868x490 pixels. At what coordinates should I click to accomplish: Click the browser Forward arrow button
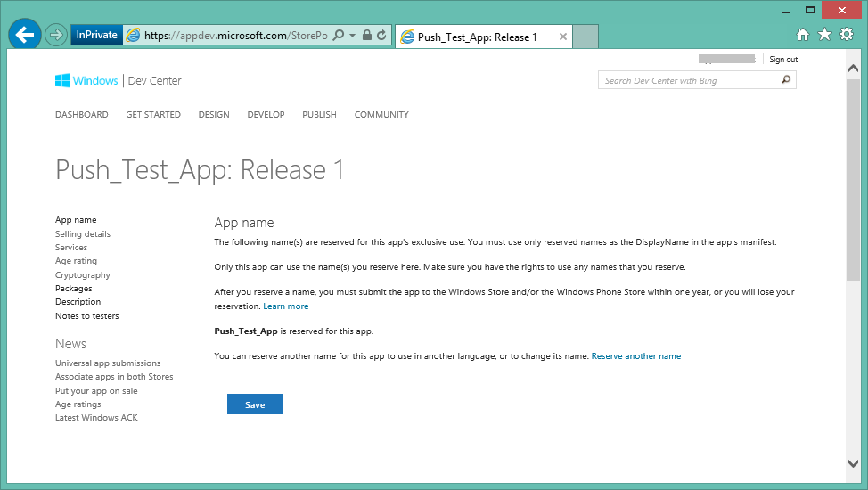point(56,36)
